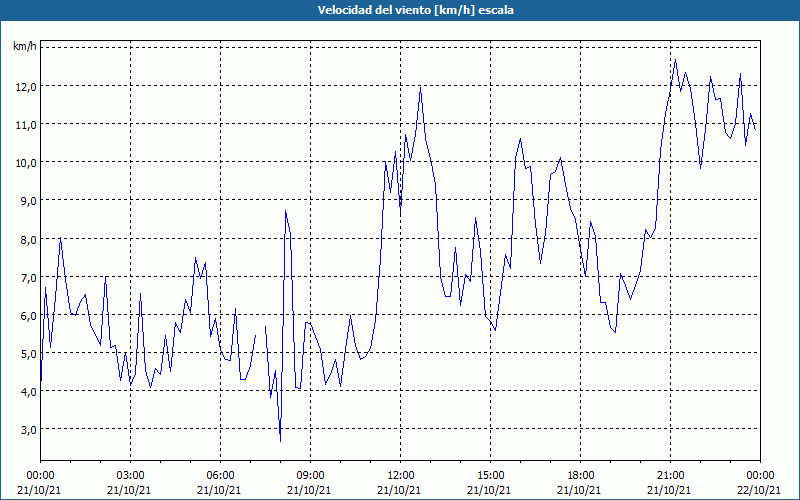The image size is (800, 500).
Task: Select the 3,0 y-axis label
Action: pyautogui.click(x=29, y=430)
